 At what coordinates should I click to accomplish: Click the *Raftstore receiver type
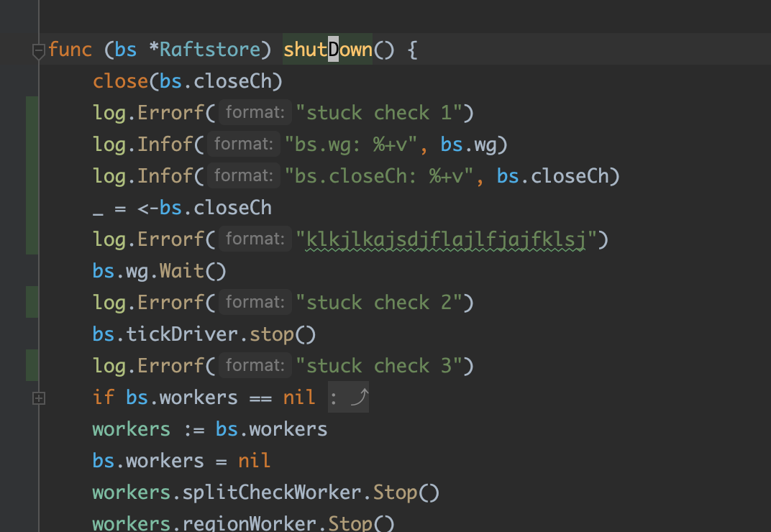pyautogui.click(x=204, y=49)
